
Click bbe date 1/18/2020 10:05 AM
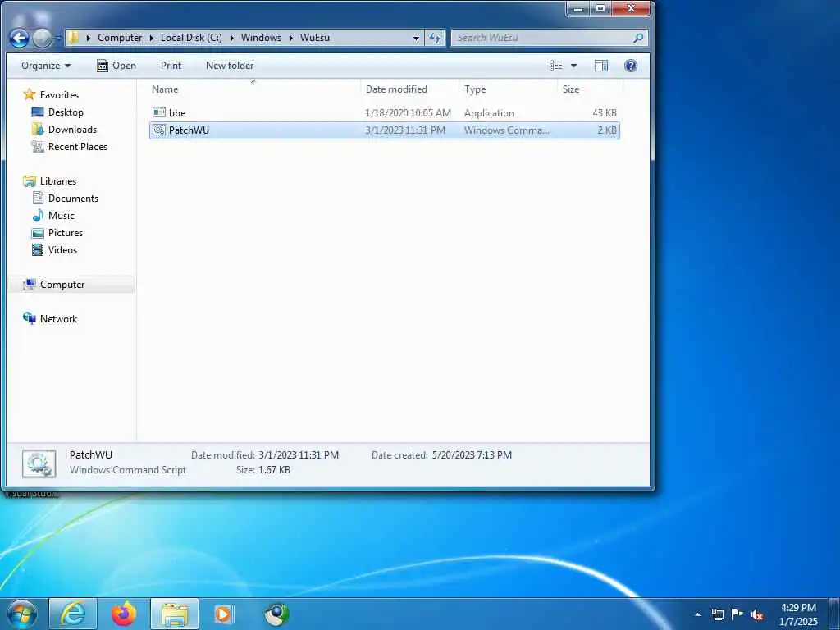(408, 113)
